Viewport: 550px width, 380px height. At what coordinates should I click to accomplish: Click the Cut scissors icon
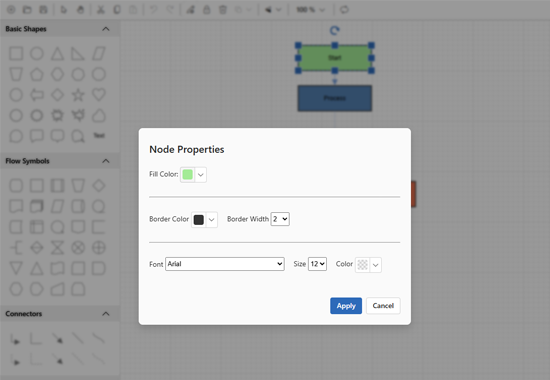101,10
